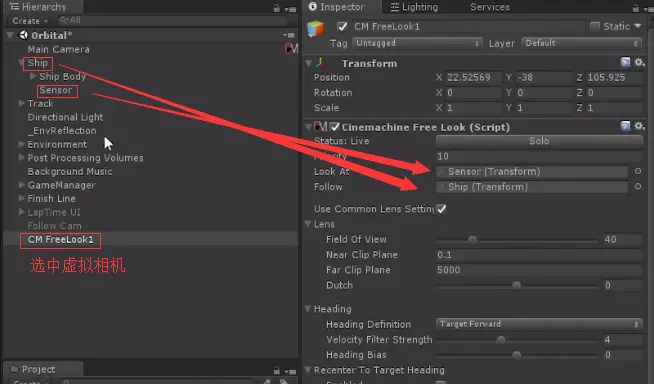Select Follow Cam in the Hierarchy

click(54, 226)
